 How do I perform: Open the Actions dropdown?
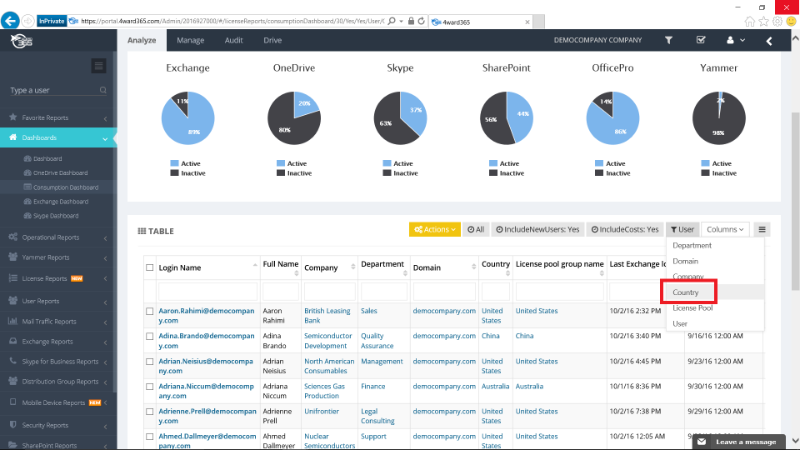(x=435, y=230)
